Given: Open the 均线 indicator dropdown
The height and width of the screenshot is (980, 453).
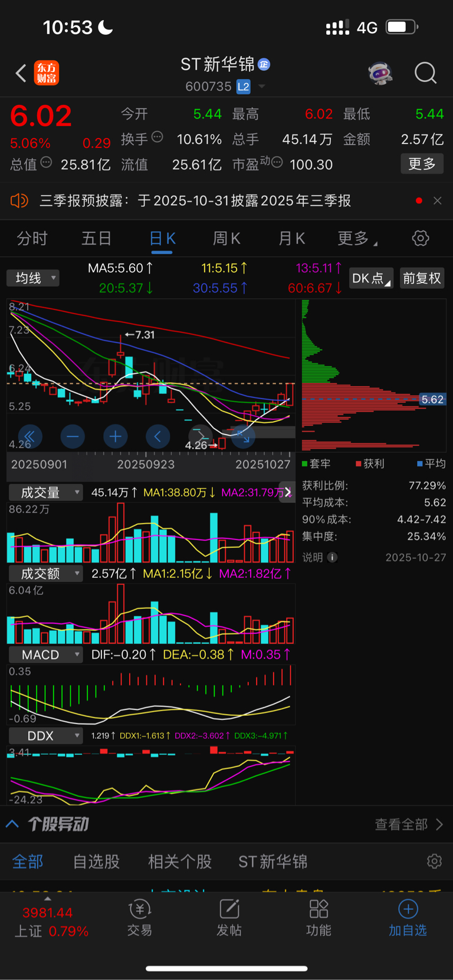Looking at the screenshot, I should point(33,278).
